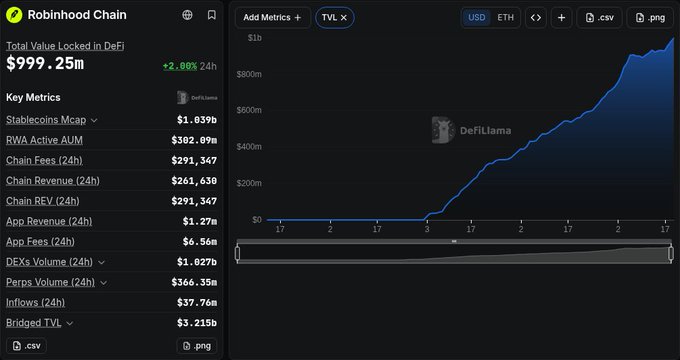Click the $1.27m app revenue value
Viewport: 680px width, 360px height.
pyautogui.click(x=199, y=221)
